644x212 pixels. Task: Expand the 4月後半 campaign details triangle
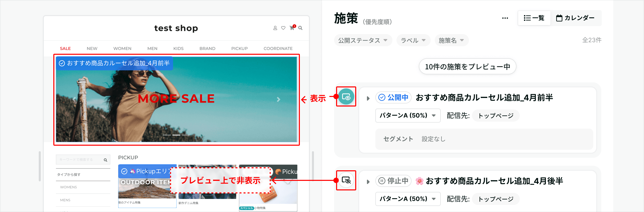coord(368,182)
